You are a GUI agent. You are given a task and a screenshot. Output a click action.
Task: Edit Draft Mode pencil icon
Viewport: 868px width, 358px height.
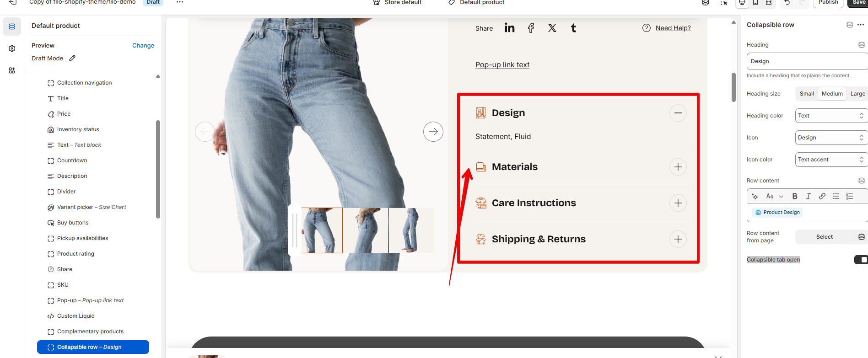72,58
